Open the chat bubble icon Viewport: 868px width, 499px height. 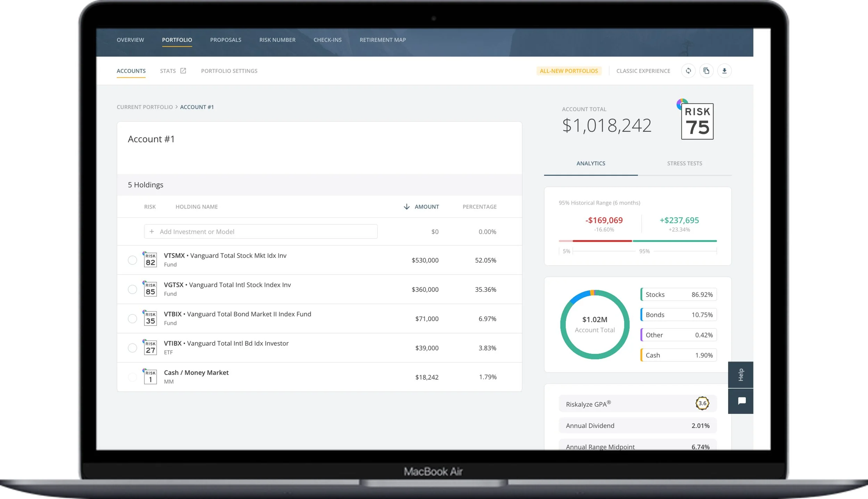click(x=742, y=401)
